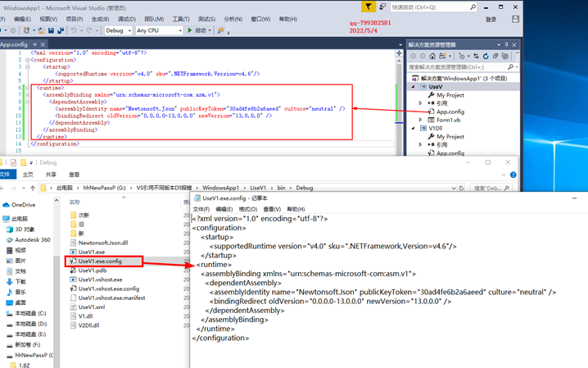This screenshot has width=588, height=368.
Task: Click the code editor vertical scrollbar
Action: pyautogui.click(x=399, y=107)
